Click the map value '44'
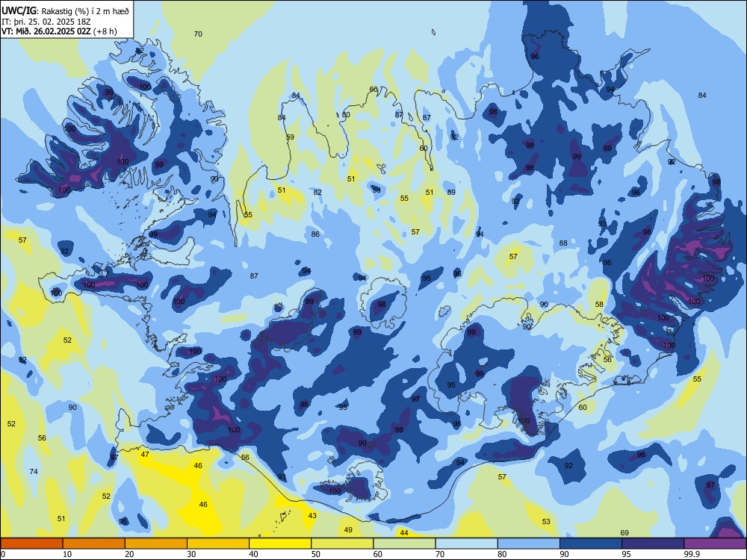This screenshot has width=747, height=560. point(404,532)
